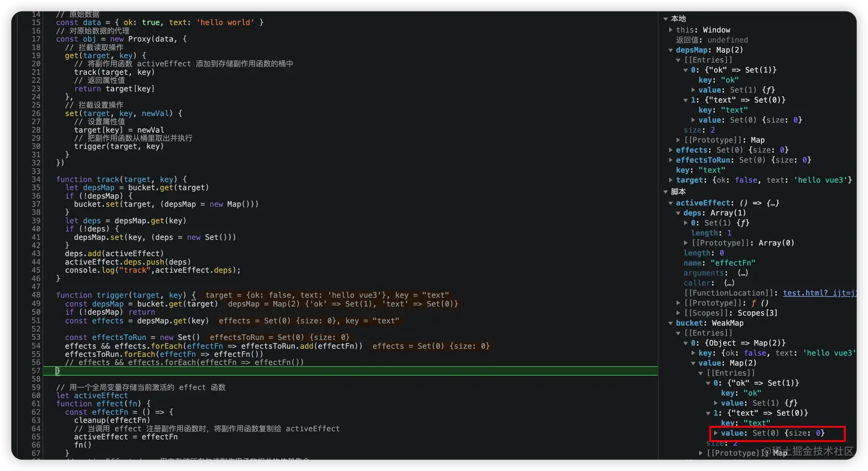Expand key: {ok: false…} under bucket
This screenshot has height=471, width=868.
693,353
